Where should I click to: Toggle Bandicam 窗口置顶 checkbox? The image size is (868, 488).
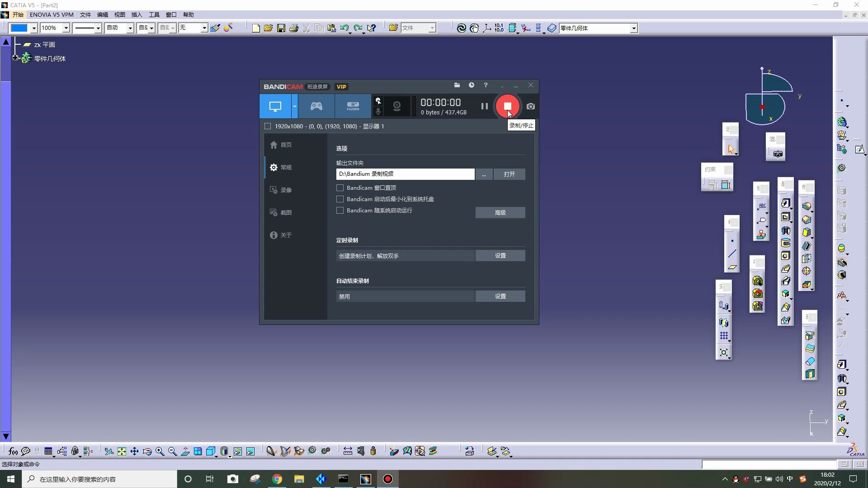[x=340, y=188]
